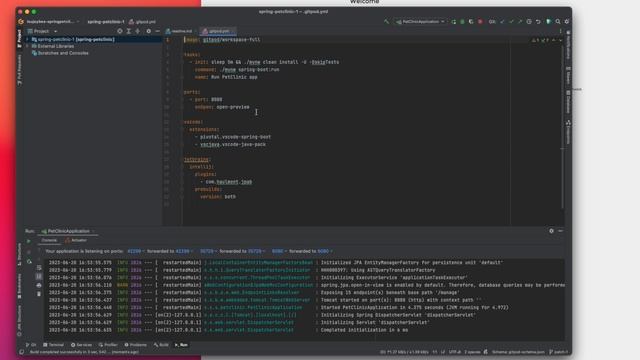640x360 pixels.
Task: Open Profiler tool window
Action: 108,345
